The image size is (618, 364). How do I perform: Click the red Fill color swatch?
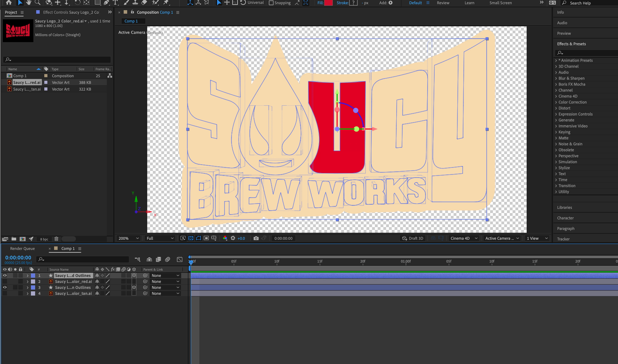tap(328, 3)
